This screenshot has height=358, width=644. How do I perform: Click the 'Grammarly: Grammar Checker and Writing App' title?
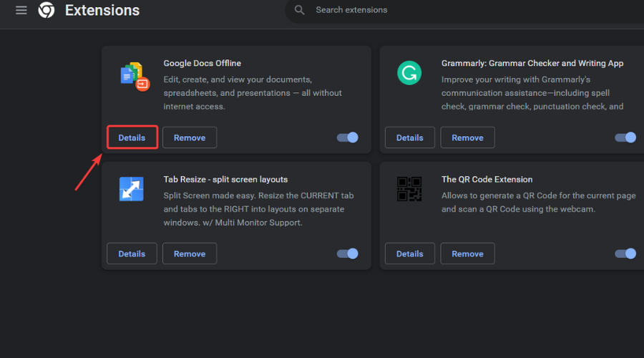[x=532, y=63]
